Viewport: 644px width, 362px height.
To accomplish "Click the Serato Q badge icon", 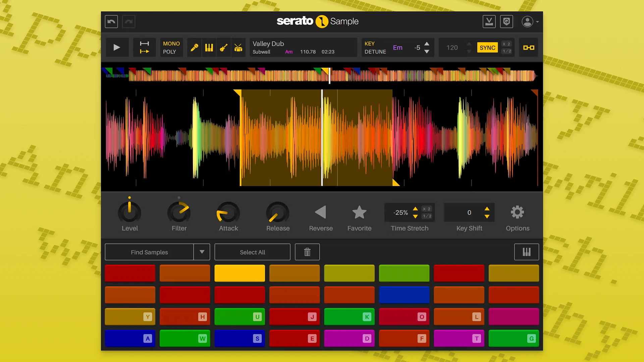I will pos(506,21).
